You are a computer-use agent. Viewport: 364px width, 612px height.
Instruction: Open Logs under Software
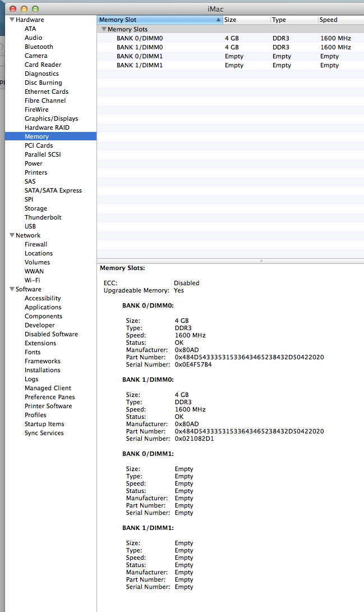31,378
